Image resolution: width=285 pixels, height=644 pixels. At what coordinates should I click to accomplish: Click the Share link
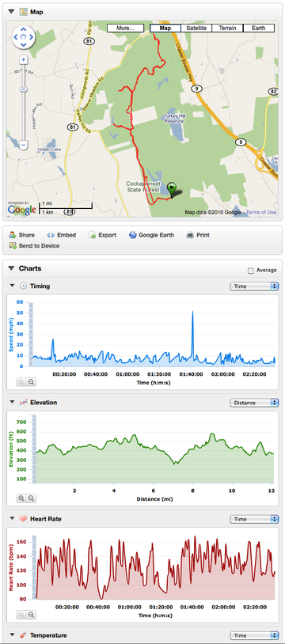coord(27,235)
